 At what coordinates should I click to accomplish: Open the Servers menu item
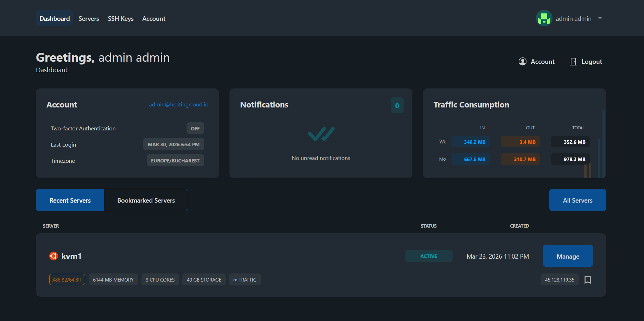tap(89, 19)
